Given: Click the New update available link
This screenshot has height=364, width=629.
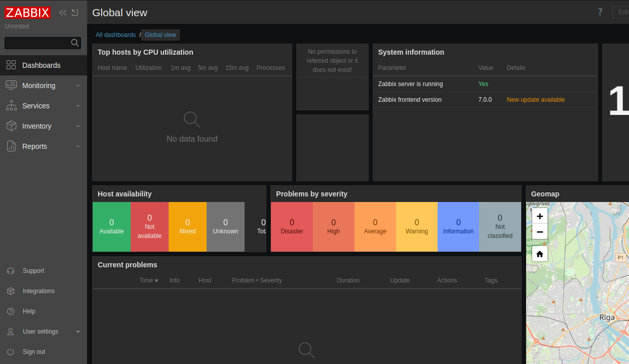Looking at the screenshot, I should coord(535,100).
